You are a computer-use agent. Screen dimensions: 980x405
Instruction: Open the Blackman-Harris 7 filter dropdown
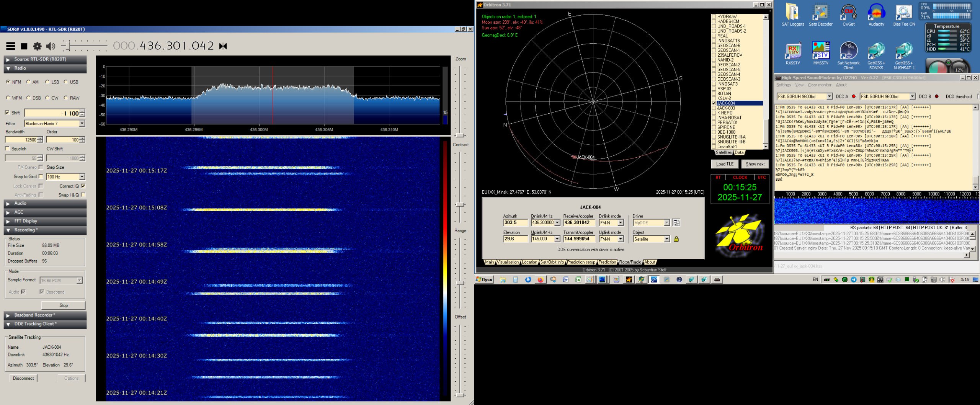tap(82, 124)
